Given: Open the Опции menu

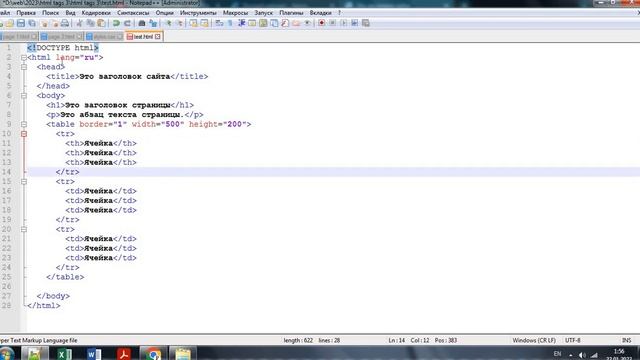Looking at the screenshot, I should point(164,13).
